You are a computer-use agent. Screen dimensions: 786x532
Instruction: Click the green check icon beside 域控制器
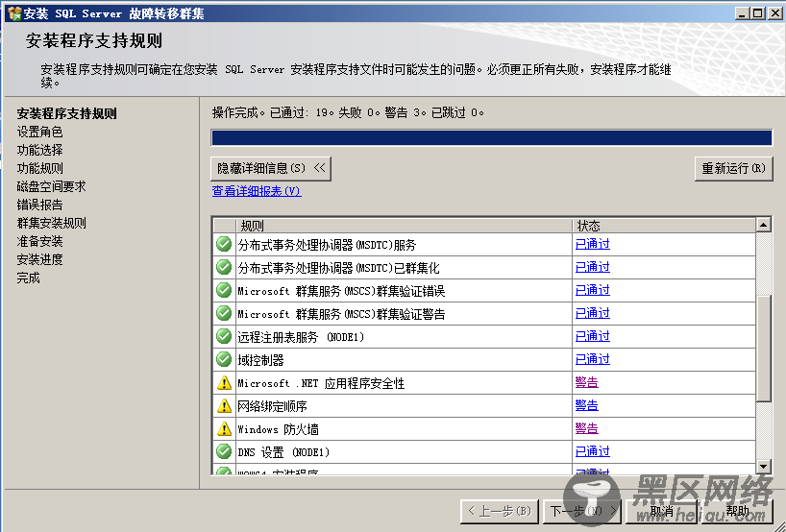pyautogui.click(x=224, y=359)
